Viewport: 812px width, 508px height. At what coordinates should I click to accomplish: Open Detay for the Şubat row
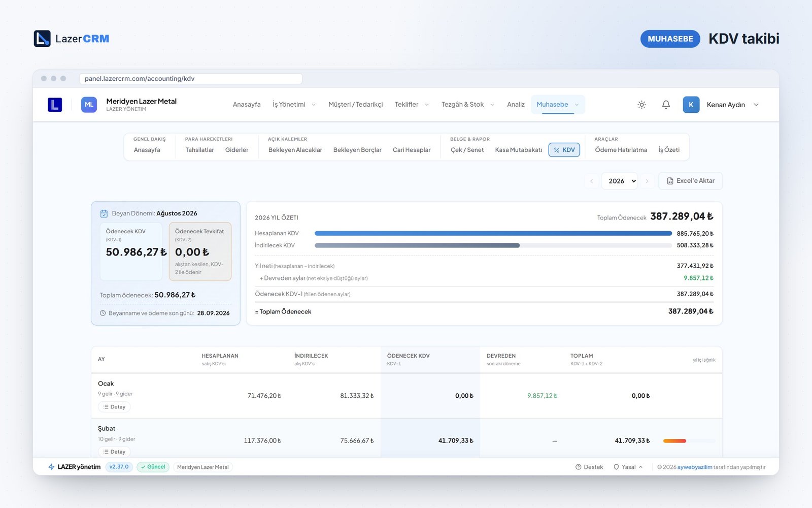coord(114,452)
